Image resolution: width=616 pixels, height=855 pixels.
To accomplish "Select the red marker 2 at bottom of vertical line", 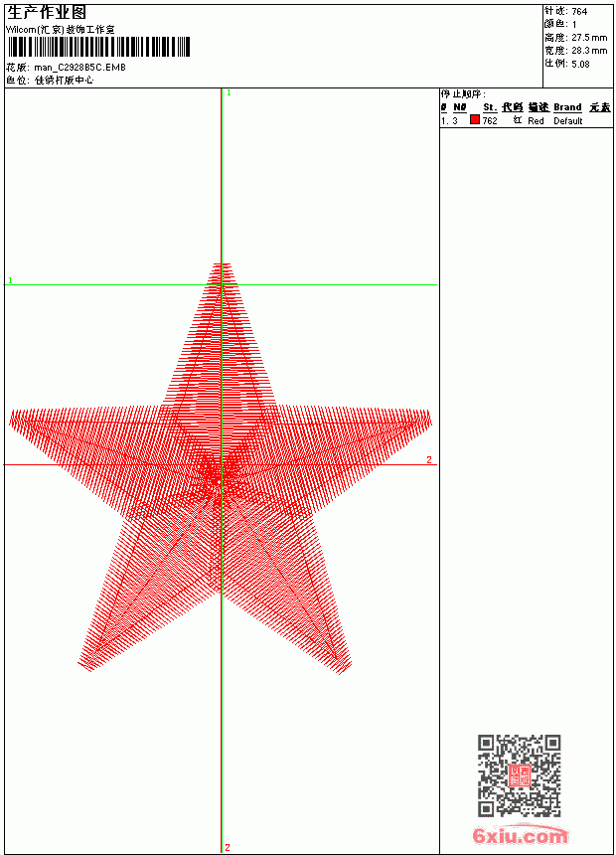I will [228, 847].
